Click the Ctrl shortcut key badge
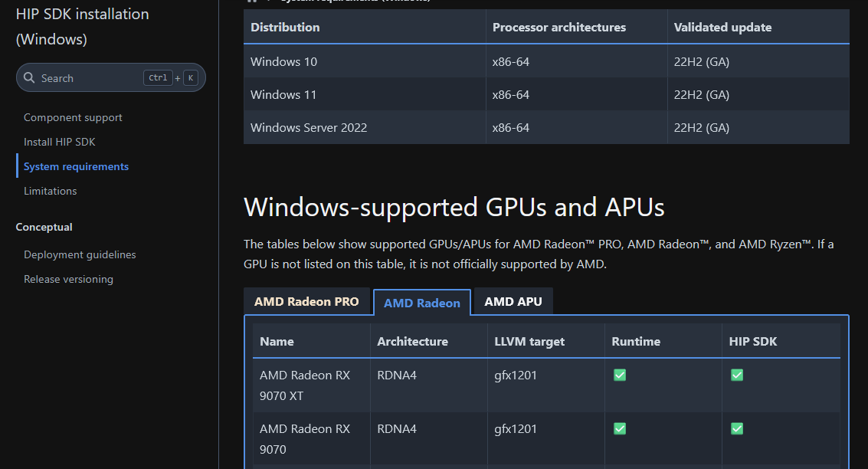The height and width of the screenshot is (469, 868). [x=158, y=78]
